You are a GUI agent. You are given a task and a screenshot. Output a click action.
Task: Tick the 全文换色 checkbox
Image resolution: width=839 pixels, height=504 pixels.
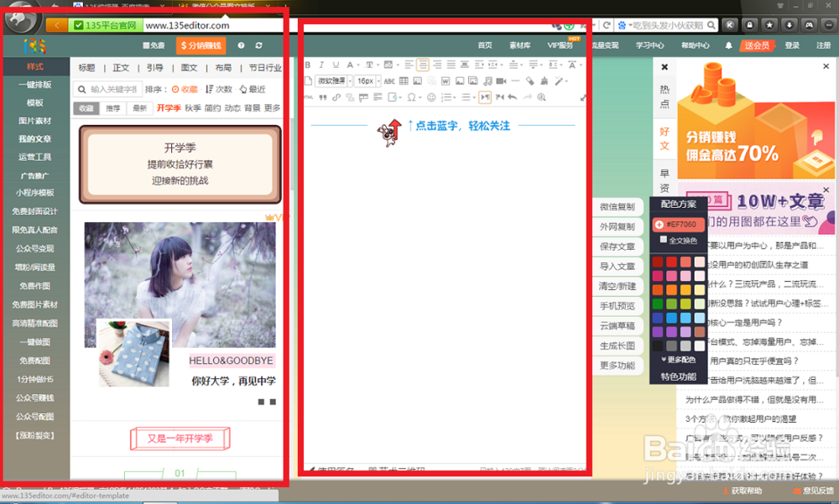pyautogui.click(x=664, y=240)
